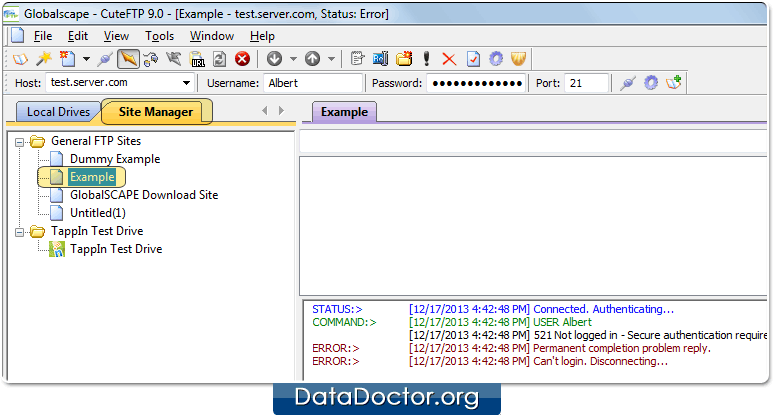The width and height of the screenshot is (773, 415).
Task: Collapse the TappIn Test Drive folder
Action: tap(19, 232)
